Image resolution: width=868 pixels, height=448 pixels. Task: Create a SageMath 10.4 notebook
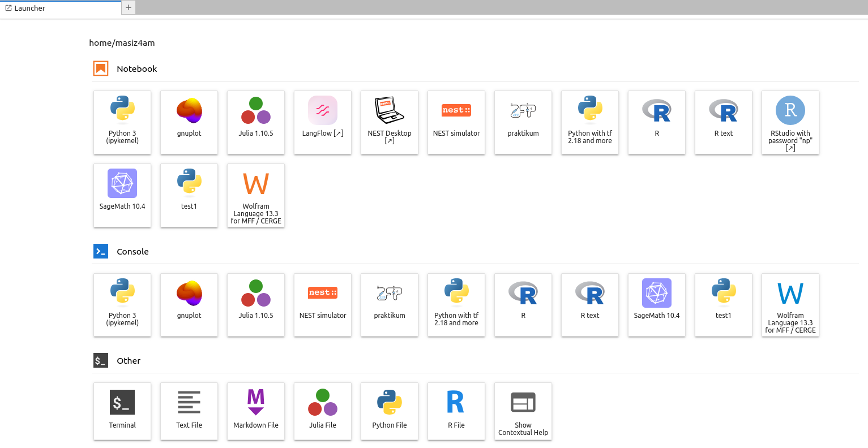(122, 195)
